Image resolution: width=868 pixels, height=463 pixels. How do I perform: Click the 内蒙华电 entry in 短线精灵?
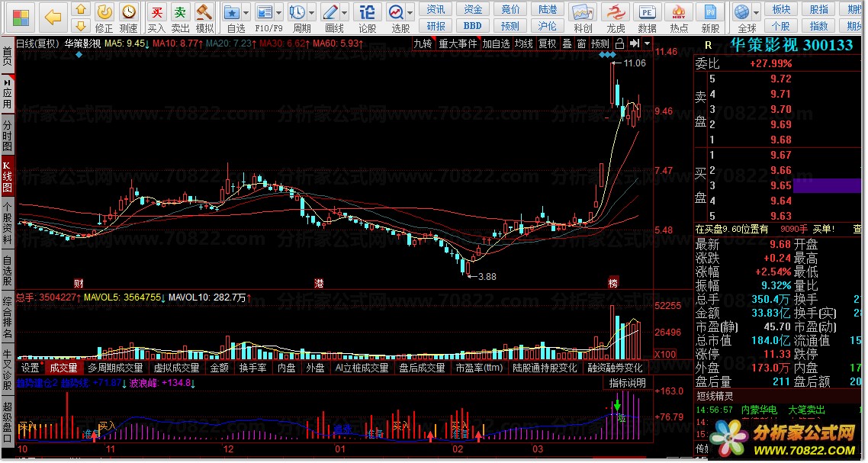tap(759, 410)
